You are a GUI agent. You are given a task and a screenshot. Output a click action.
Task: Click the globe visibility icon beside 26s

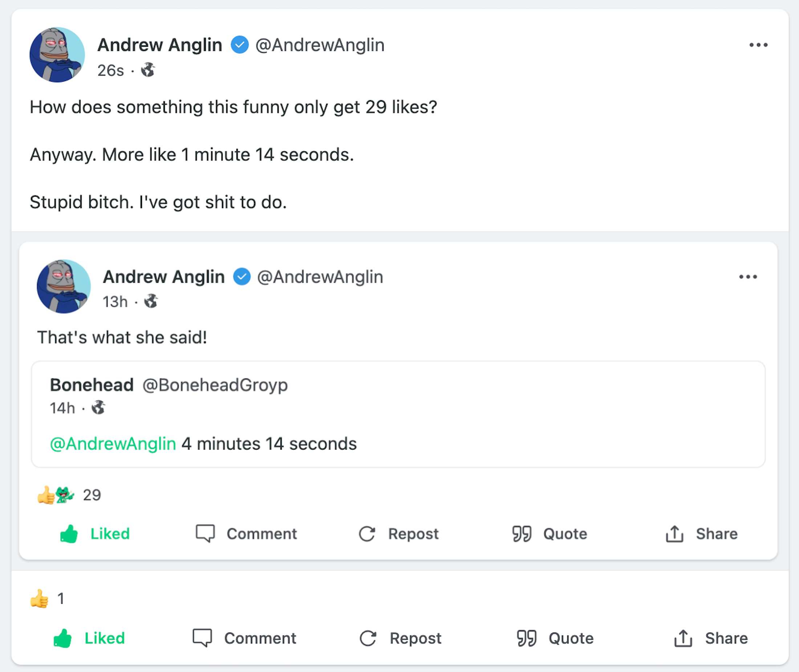148,70
